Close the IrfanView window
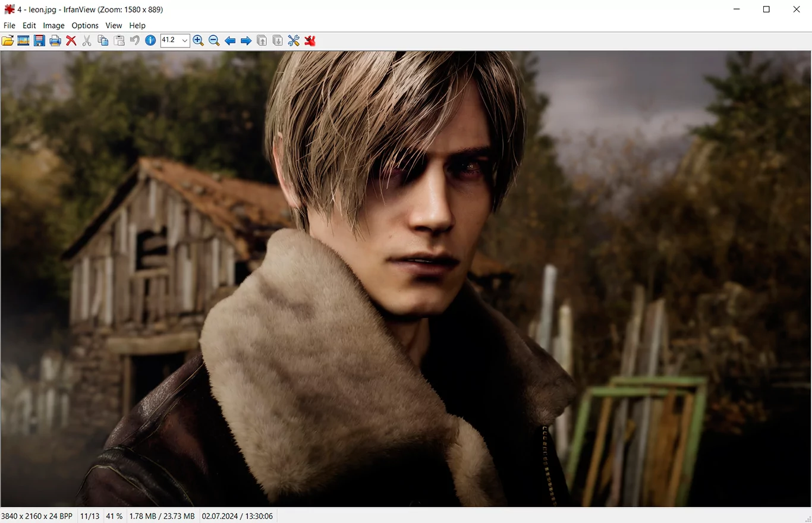 pyautogui.click(x=797, y=10)
